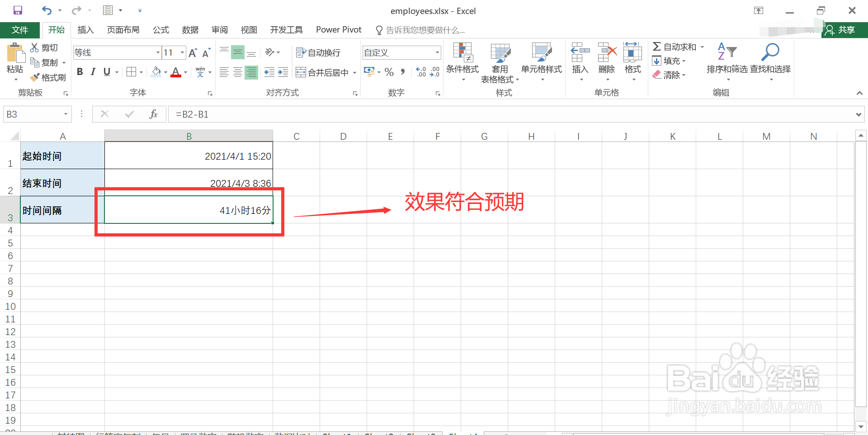Click the Name Box showing B3
This screenshot has width=868, height=435.
click(x=32, y=114)
